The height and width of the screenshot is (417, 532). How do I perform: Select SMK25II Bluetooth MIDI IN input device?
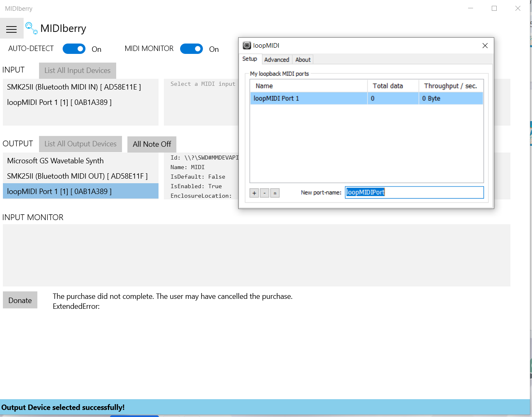pyautogui.click(x=81, y=87)
